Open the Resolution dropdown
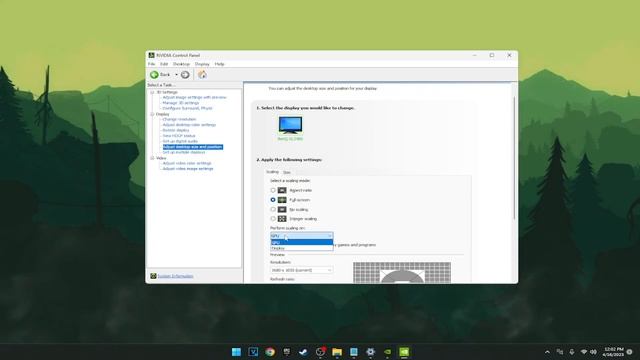This screenshot has height=360, width=640. tap(302, 270)
